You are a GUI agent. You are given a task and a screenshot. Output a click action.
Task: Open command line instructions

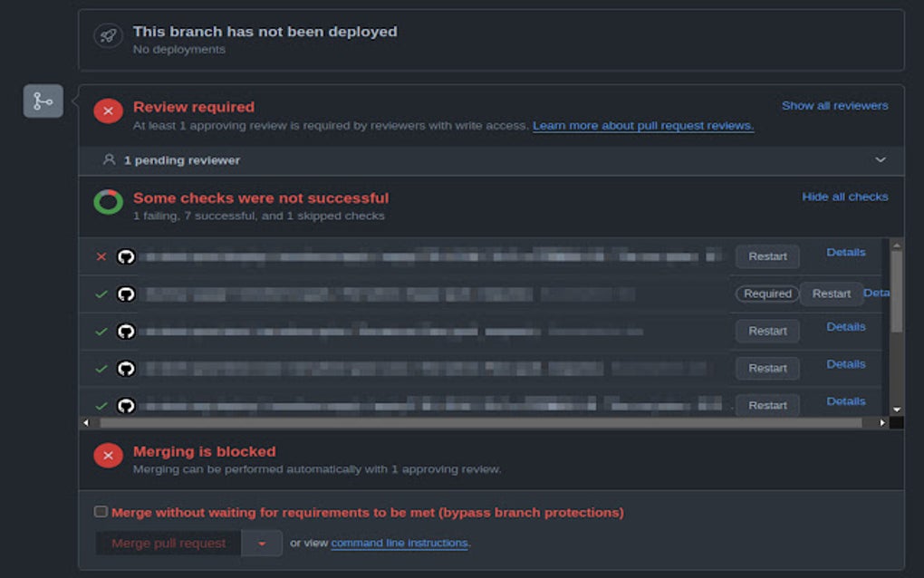399,543
